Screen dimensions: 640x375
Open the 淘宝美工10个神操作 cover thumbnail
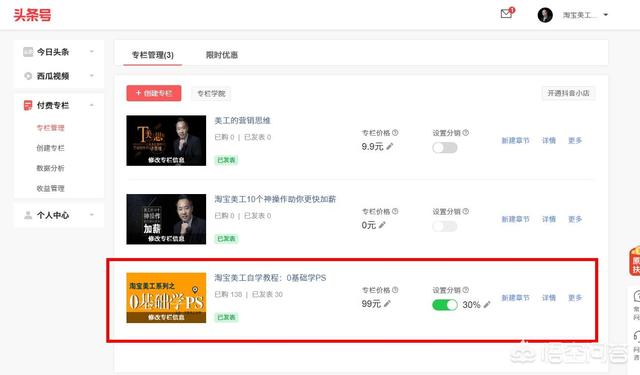coord(166,219)
